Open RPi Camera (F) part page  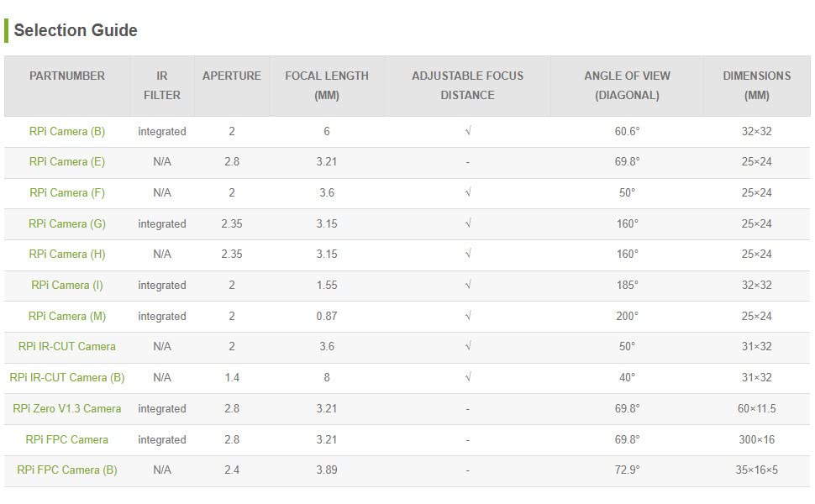coord(67,192)
